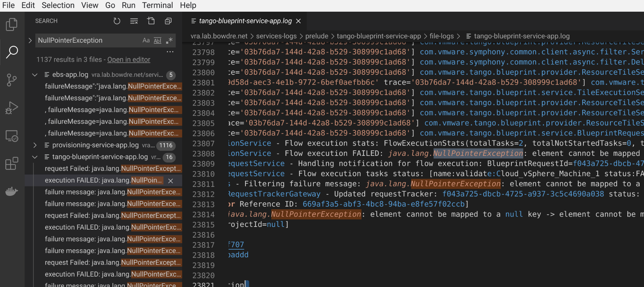Click the log file name breadcrumb
The image size is (644, 287).
pyautogui.click(x=522, y=36)
